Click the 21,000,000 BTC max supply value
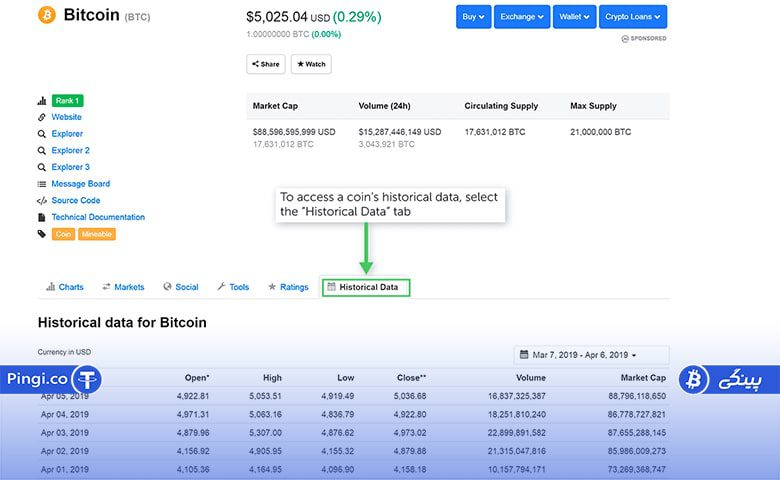This screenshot has height=480, width=780. pos(601,132)
